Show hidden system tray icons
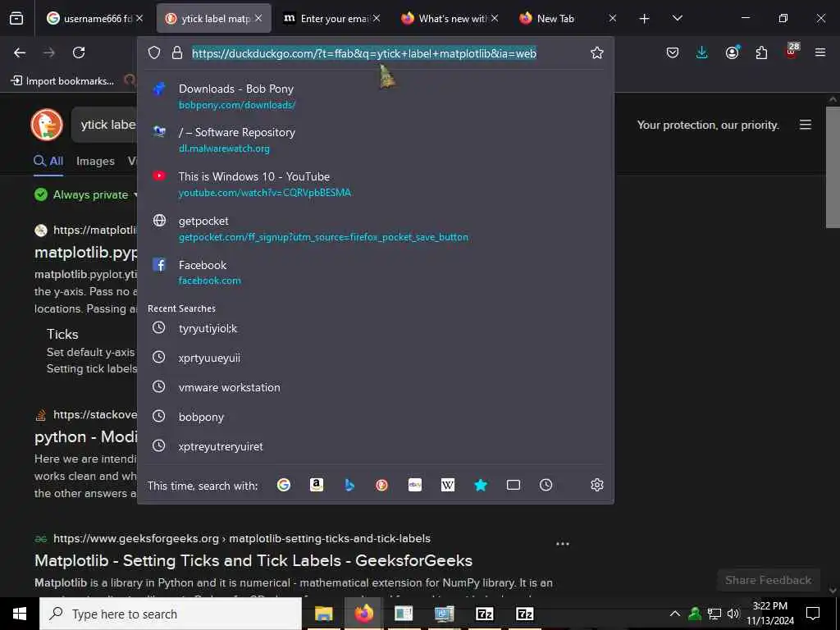Viewport: 840px width, 630px height. (675, 614)
